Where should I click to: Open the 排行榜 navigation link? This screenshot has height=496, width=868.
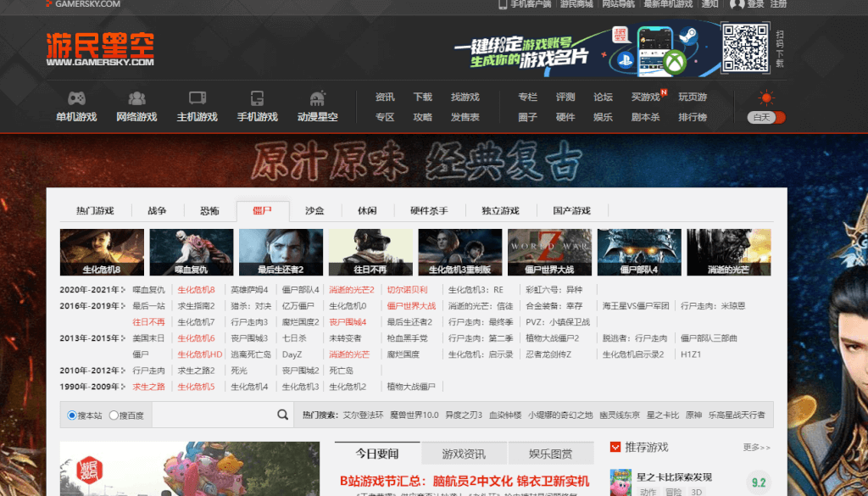pos(693,117)
